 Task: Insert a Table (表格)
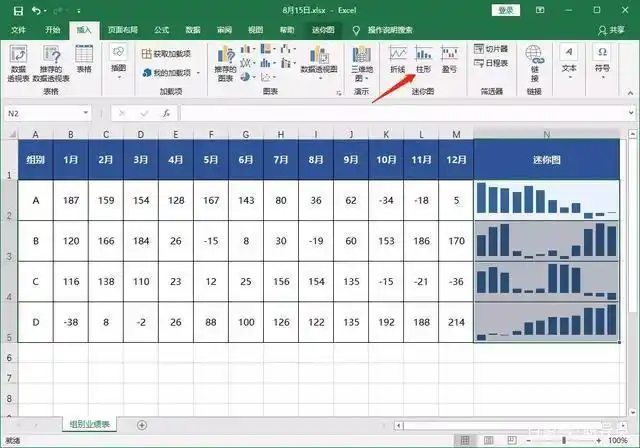point(84,59)
